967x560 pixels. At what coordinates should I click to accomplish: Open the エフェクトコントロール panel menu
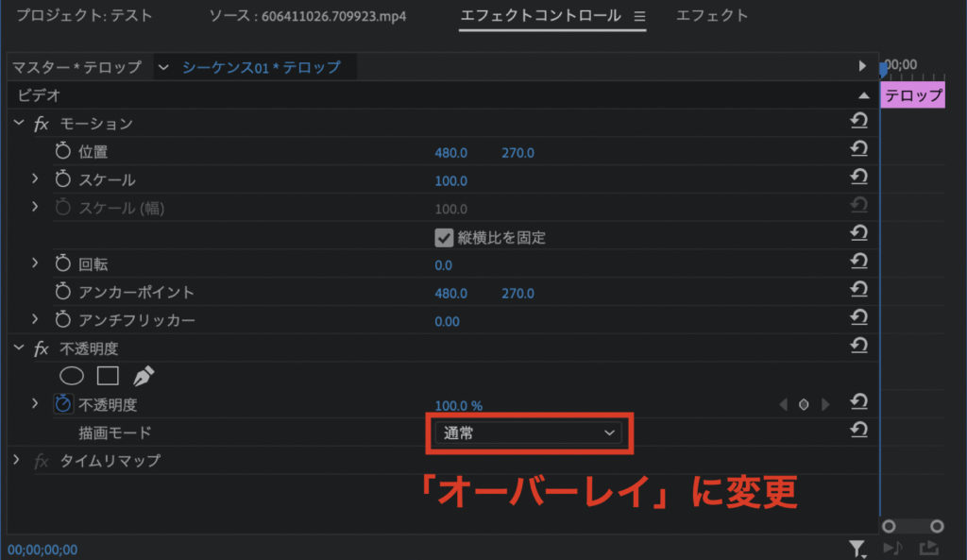(x=639, y=17)
